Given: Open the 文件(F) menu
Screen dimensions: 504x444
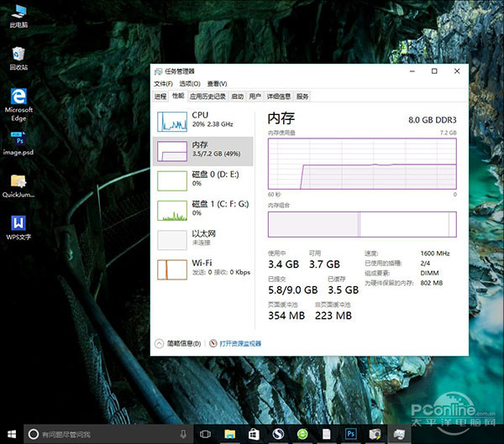Looking at the screenshot, I should point(163,84).
